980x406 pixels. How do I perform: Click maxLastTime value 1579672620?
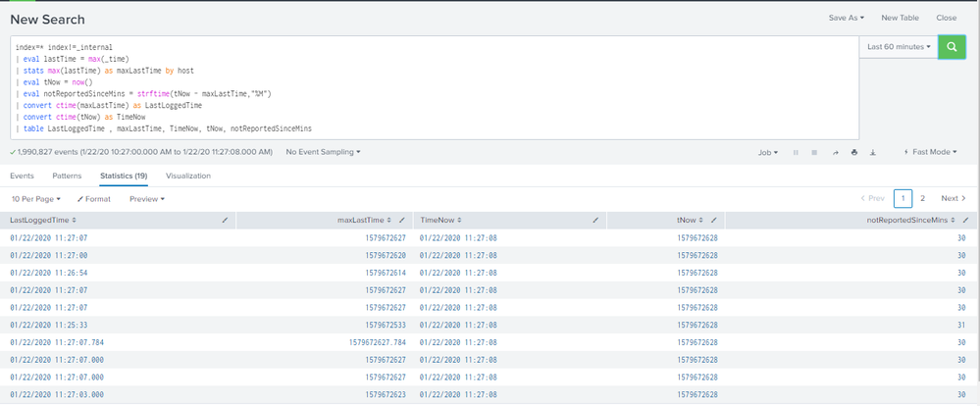pyautogui.click(x=386, y=255)
